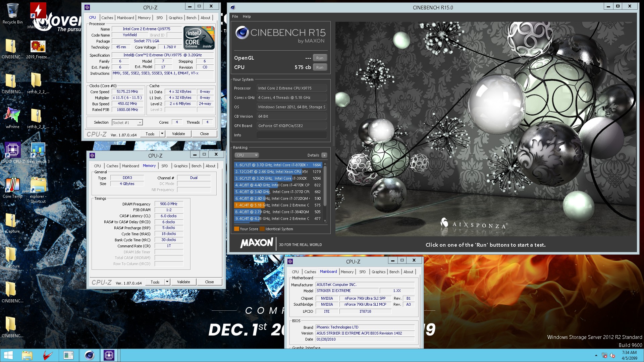Select ranking row 2 Xeon X56 score 1279
644x362 pixels.
[x=278, y=172]
